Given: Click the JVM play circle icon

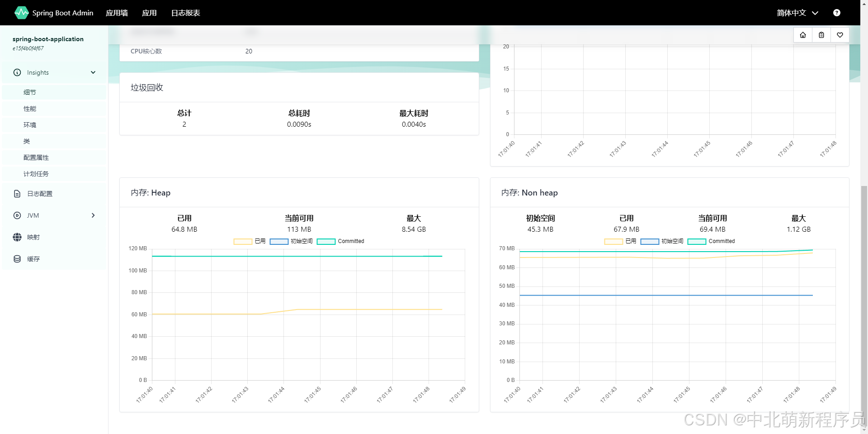Looking at the screenshot, I should coord(17,215).
